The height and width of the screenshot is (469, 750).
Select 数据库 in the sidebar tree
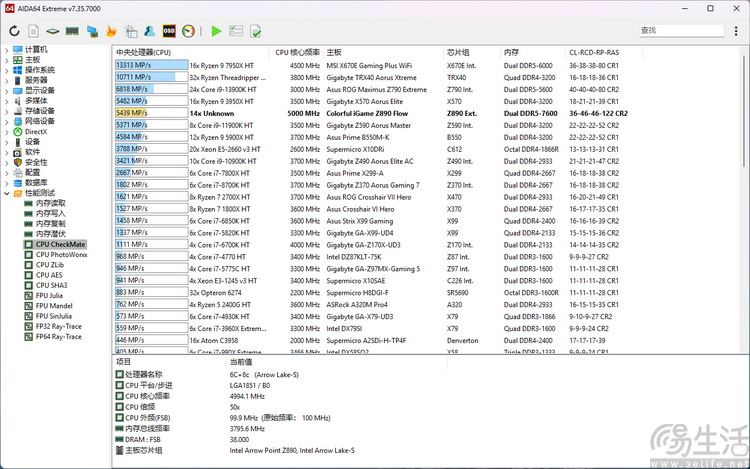point(36,183)
